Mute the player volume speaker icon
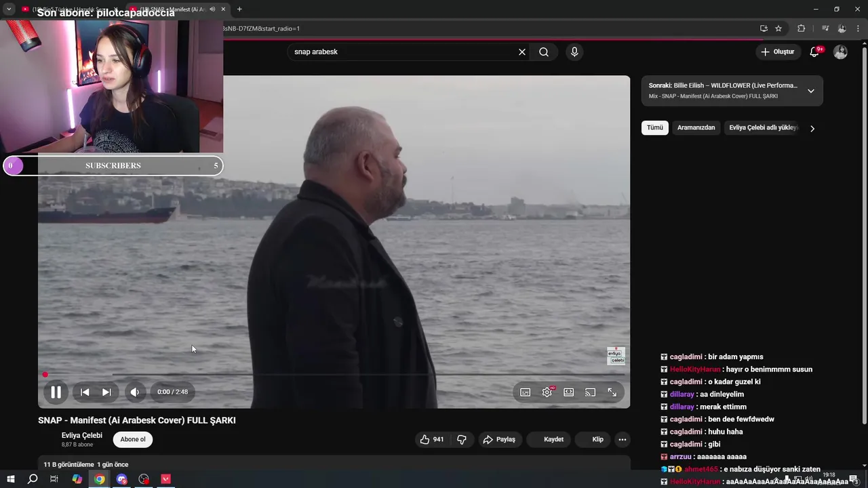Screen dimensions: 868x488 [135, 392]
